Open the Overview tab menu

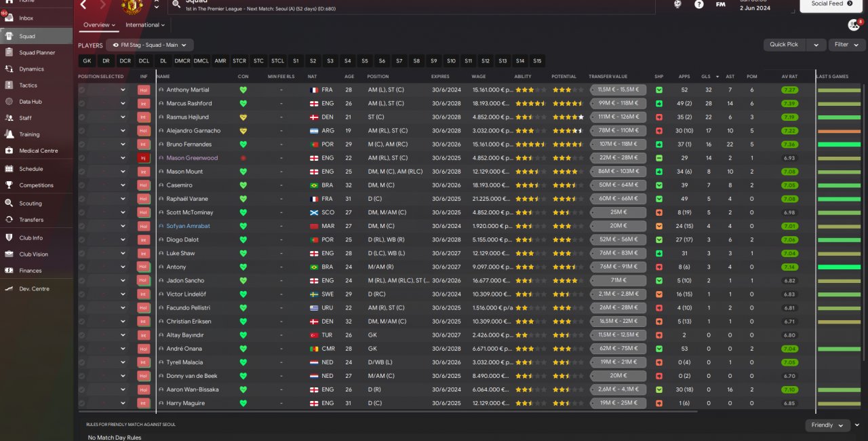[x=99, y=25]
